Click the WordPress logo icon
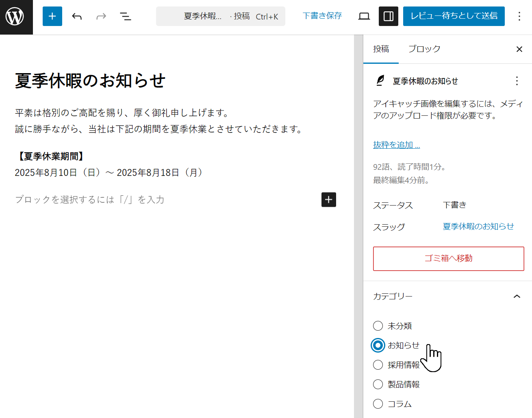This screenshot has height=418, width=532. click(15, 17)
